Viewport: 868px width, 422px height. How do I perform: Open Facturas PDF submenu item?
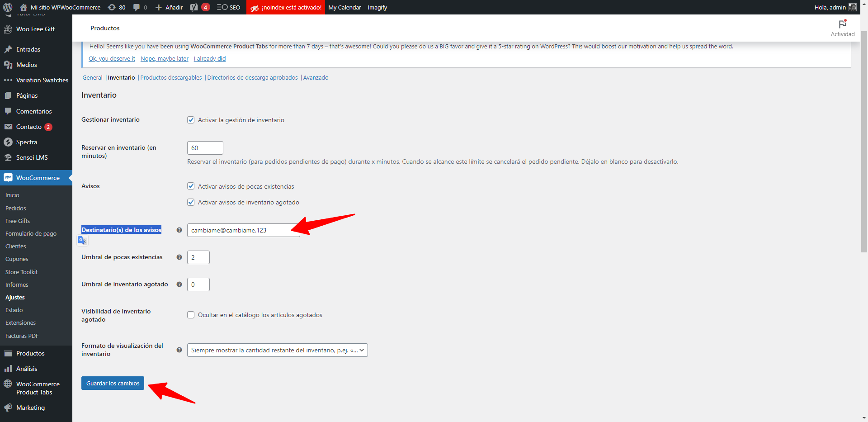coord(22,336)
